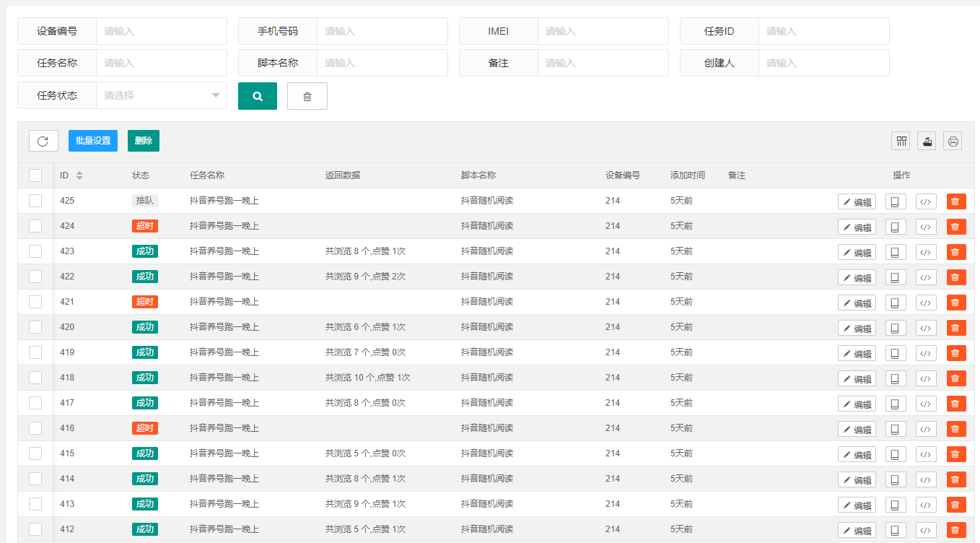980x543 pixels.
Task: Check the checkbox for row 423
Action: 35,251
